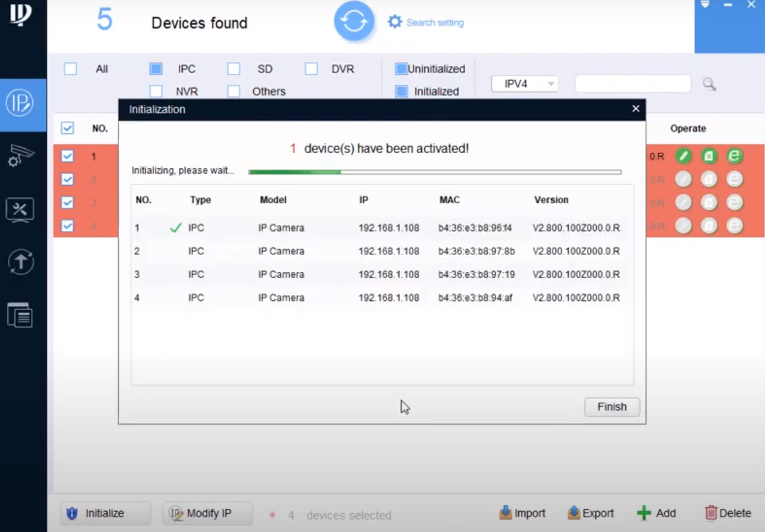The height and width of the screenshot is (532, 765).
Task: Enable the DVR device filter checkbox
Action: [x=311, y=68]
